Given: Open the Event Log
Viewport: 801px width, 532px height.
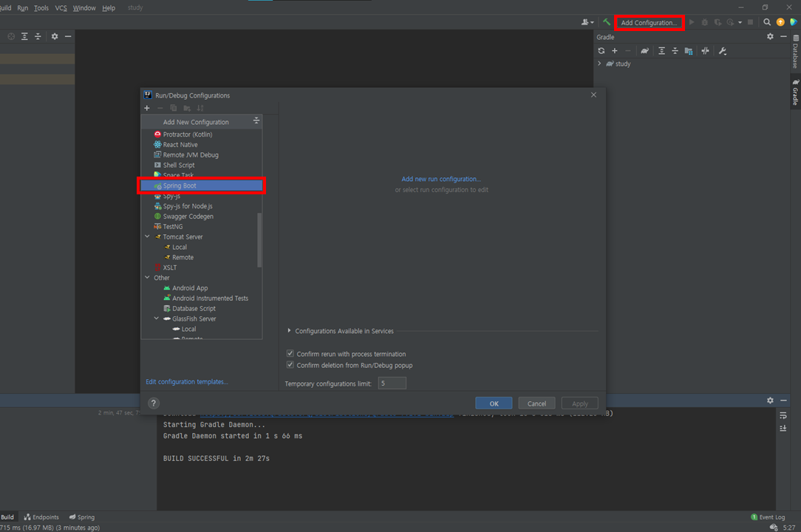Looking at the screenshot, I should (x=768, y=517).
